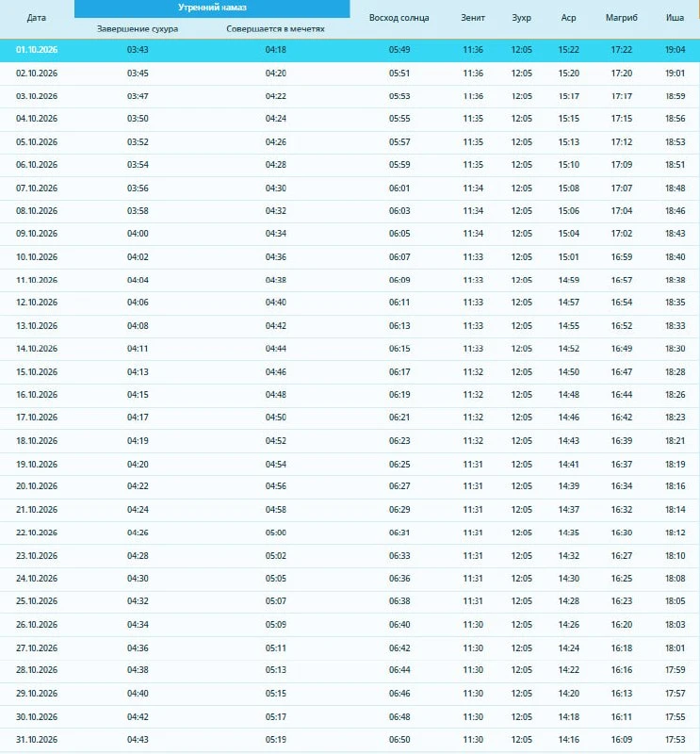Select date 14.10.2026
Image resolution: width=700 pixels, height=754 pixels.
[37, 348]
